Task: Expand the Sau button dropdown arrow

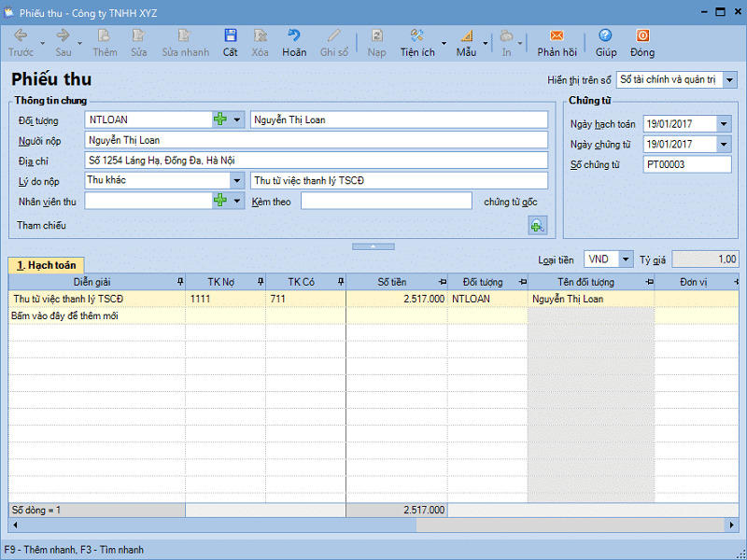Action: coord(79,43)
